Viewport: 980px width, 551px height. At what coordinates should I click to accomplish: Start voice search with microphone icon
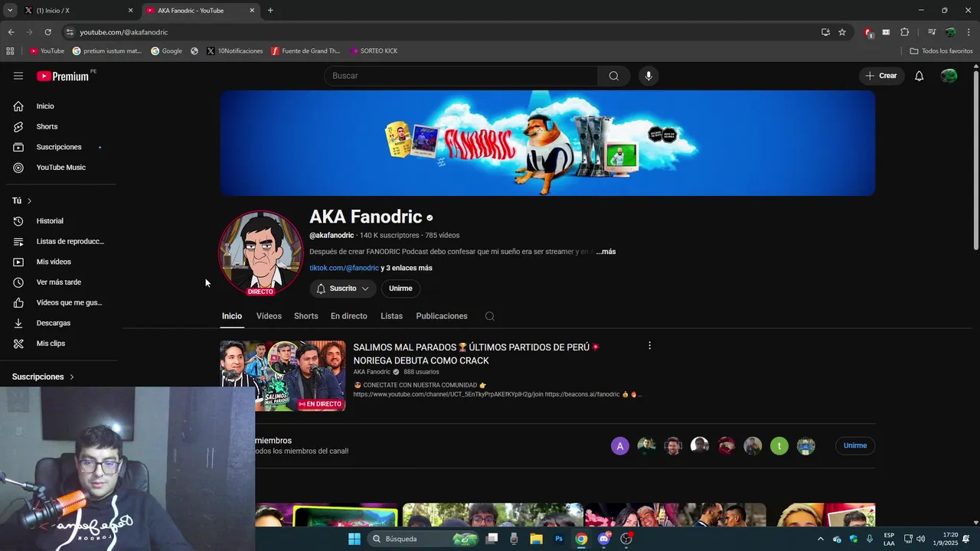(648, 76)
